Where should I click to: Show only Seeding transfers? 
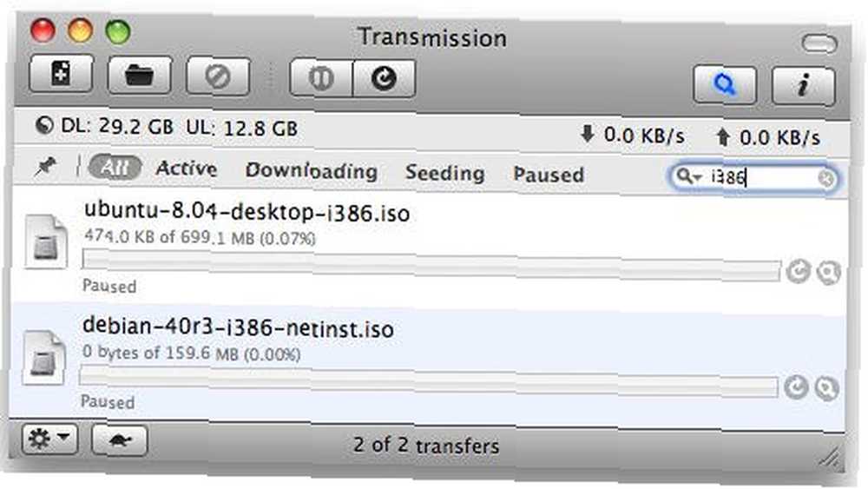pyautogui.click(x=445, y=173)
